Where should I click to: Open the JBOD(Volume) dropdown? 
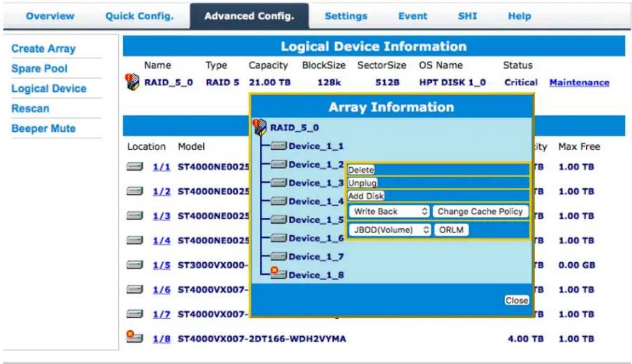point(390,230)
